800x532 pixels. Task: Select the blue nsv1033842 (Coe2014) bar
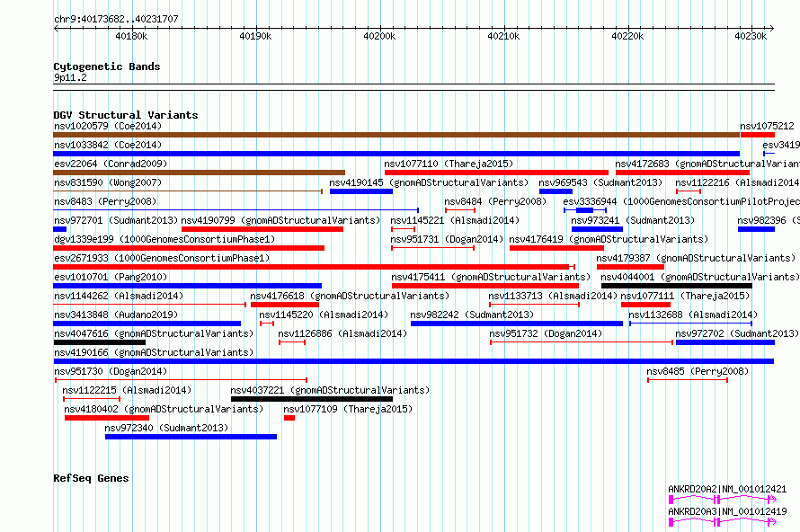(x=396, y=154)
